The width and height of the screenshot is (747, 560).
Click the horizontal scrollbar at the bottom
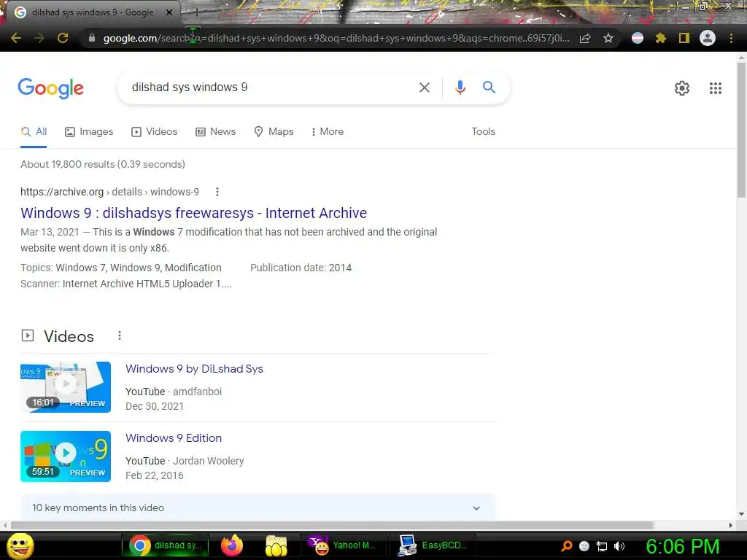coord(332,525)
